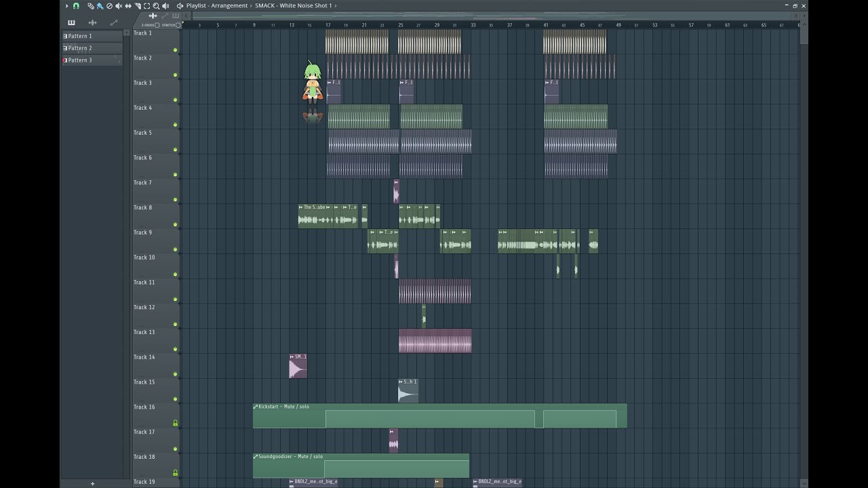Select the Draw pencil tool
The width and height of the screenshot is (868, 488).
[91, 6]
